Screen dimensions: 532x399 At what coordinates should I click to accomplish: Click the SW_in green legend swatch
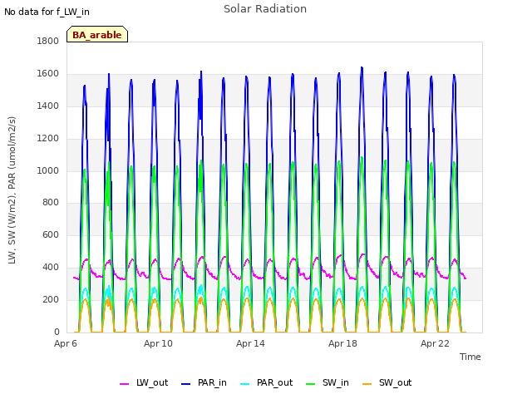[x=310, y=384]
